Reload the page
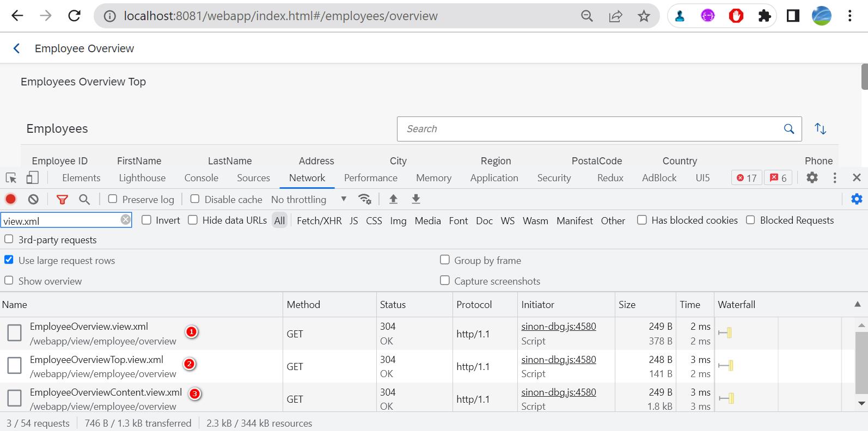 click(x=75, y=16)
